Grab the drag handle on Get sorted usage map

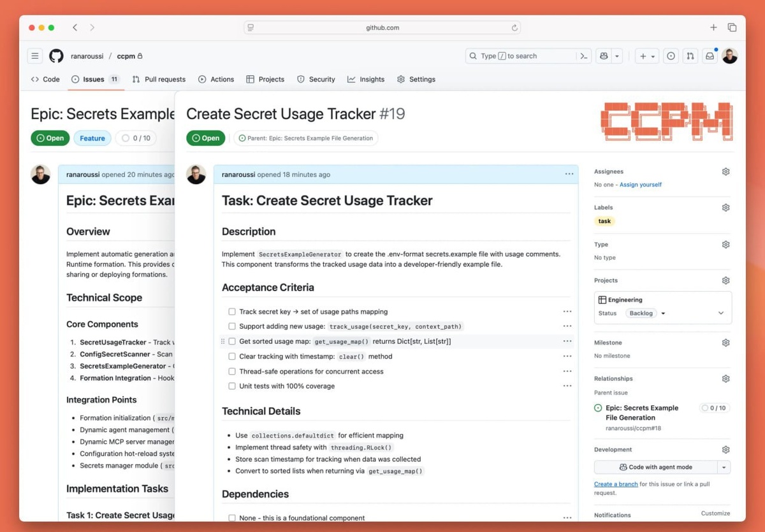coord(222,341)
